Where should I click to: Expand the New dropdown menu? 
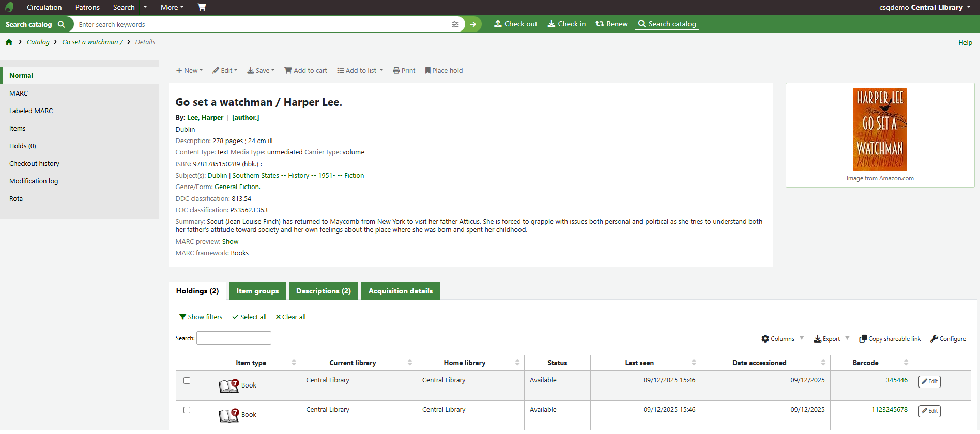(x=189, y=71)
